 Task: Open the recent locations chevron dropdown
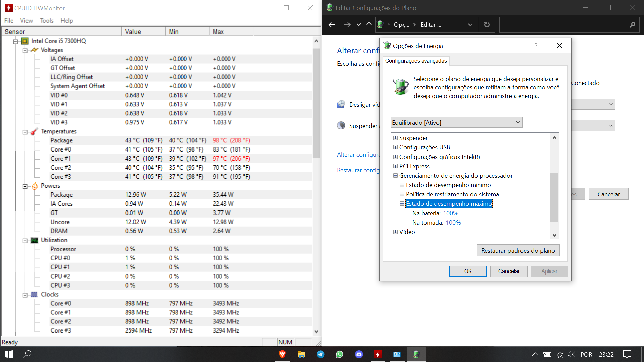(359, 25)
